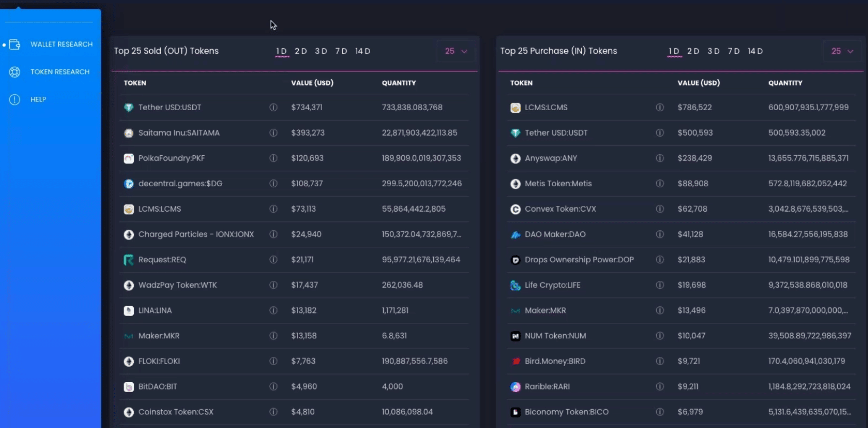
Task: Select the $13,496 Maker value
Action: click(692, 310)
